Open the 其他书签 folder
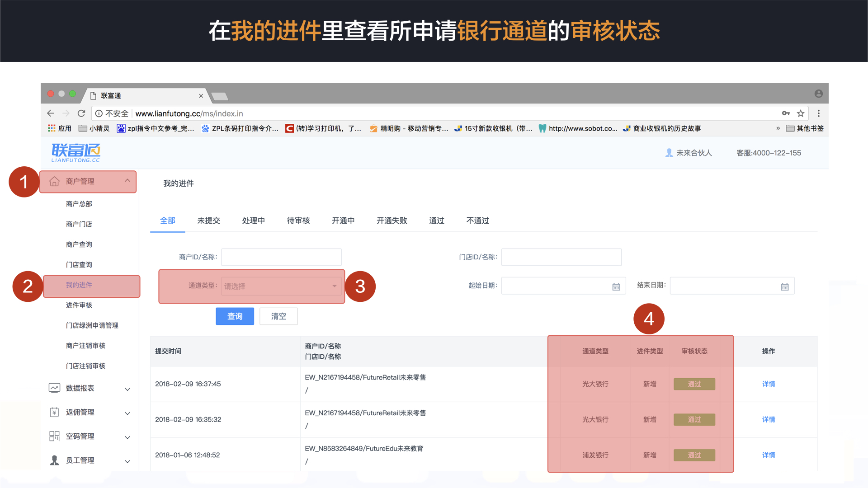The image size is (868, 488). click(805, 128)
